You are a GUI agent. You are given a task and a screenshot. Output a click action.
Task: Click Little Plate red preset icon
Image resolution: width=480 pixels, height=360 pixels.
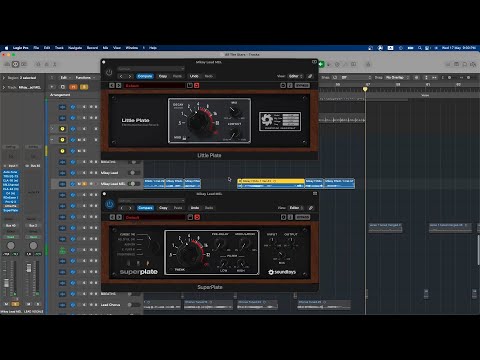click(x=197, y=86)
